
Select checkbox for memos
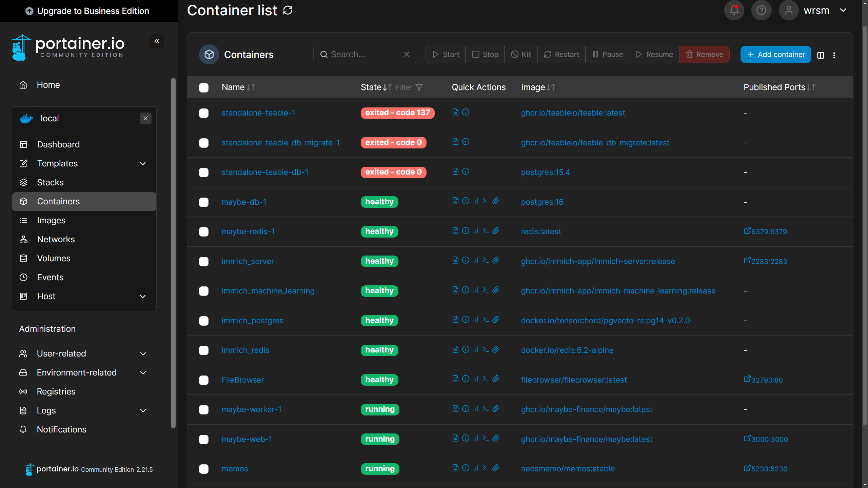point(204,469)
